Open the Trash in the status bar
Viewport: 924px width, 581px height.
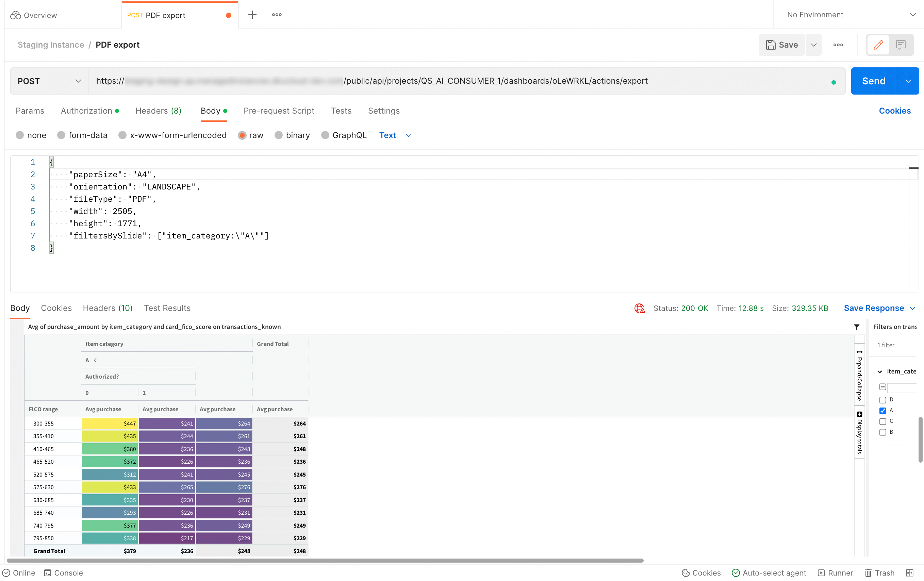(879, 572)
